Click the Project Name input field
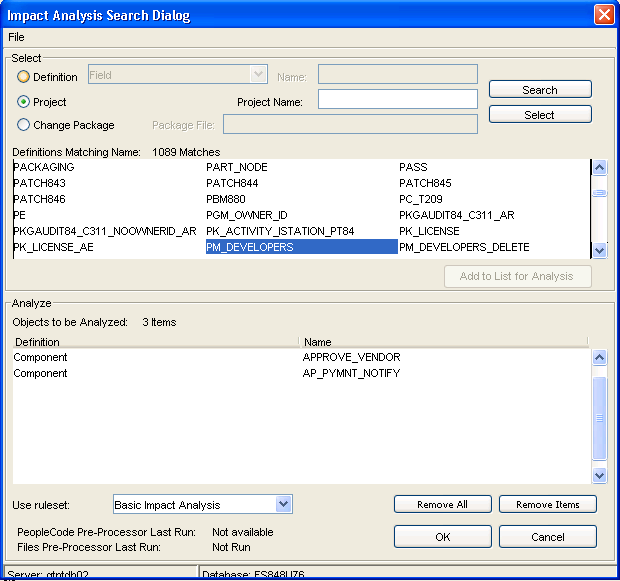The image size is (620, 581). (398, 99)
